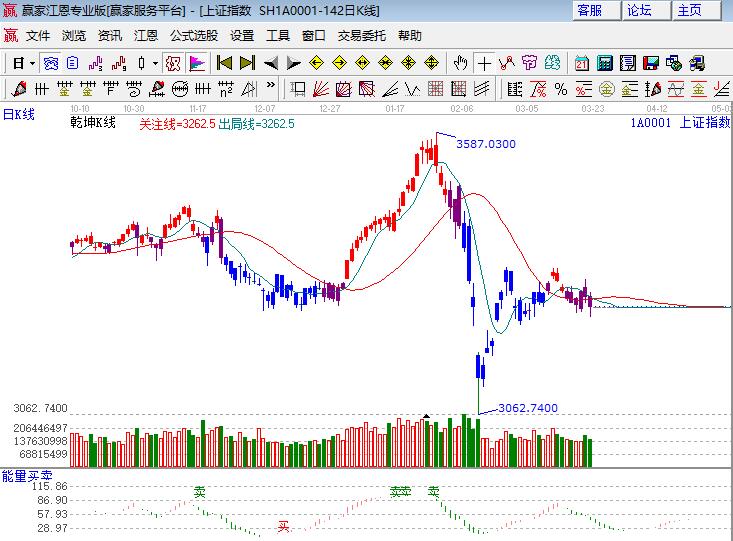Expand the candlestick chart type dropdown

154,63
